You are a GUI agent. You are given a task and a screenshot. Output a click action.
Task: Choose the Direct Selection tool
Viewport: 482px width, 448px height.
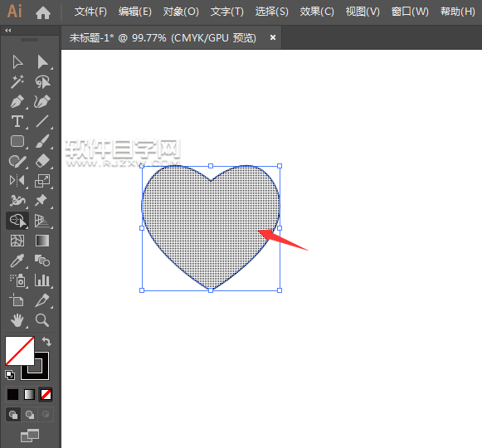coord(42,62)
